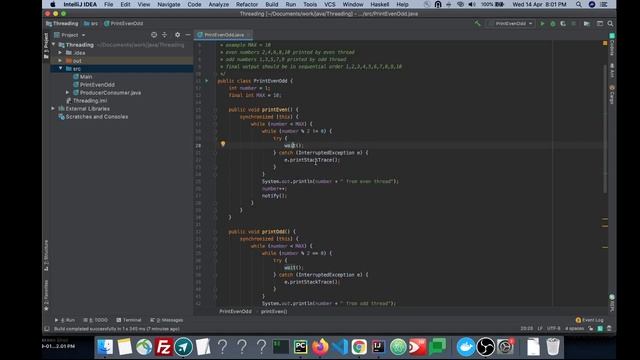The height and width of the screenshot is (360, 640).
Task: Collapse the src folder
Action: (61, 69)
